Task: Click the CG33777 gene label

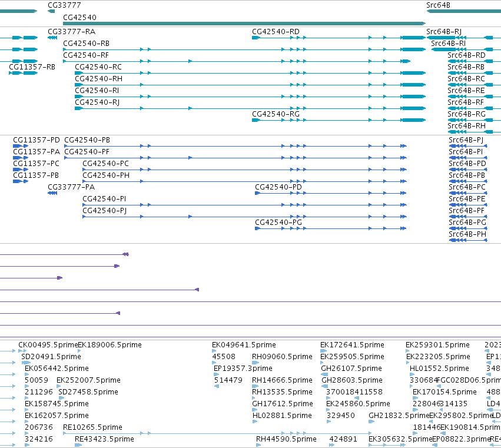Action: point(64,5)
